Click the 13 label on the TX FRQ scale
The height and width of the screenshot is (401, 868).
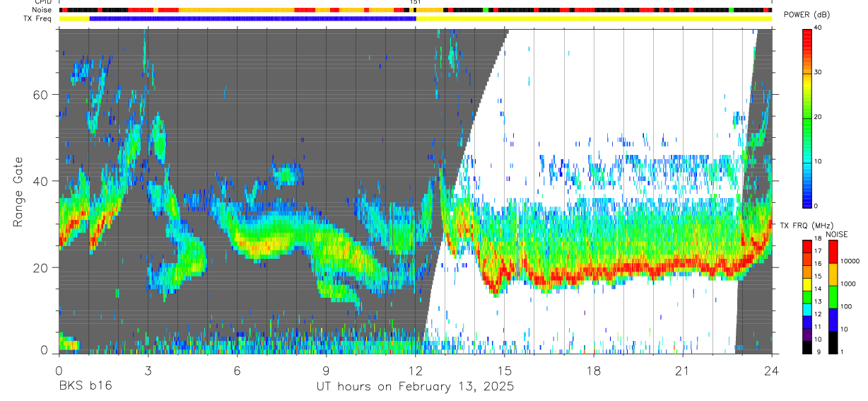pyautogui.click(x=818, y=301)
